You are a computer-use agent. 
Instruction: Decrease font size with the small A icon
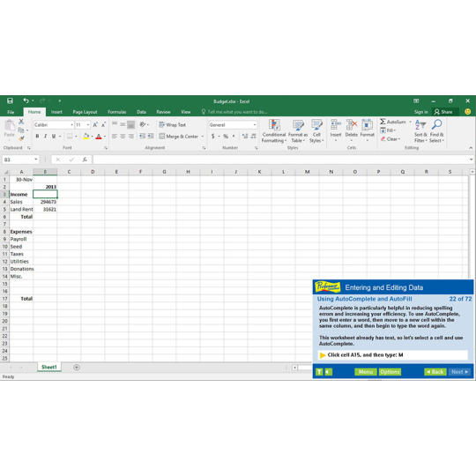(103, 125)
